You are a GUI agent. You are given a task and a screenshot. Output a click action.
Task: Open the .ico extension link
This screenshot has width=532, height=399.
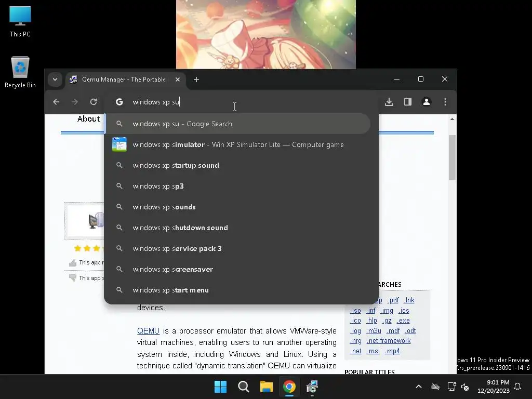[355, 320]
